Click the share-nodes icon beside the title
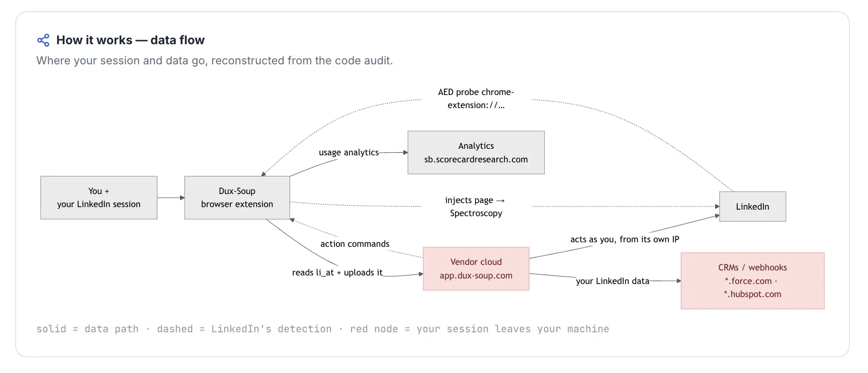 [43, 40]
